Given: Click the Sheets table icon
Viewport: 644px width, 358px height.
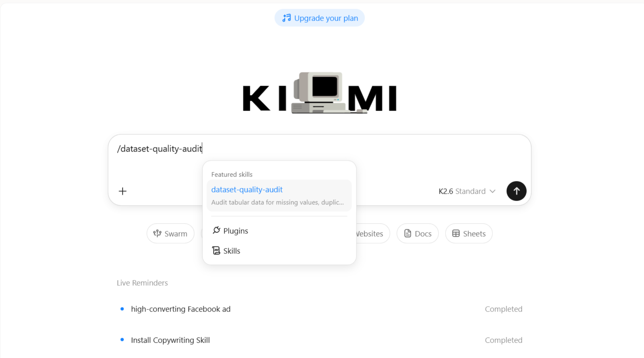Looking at the screenshot, I should tap(456, 234).
